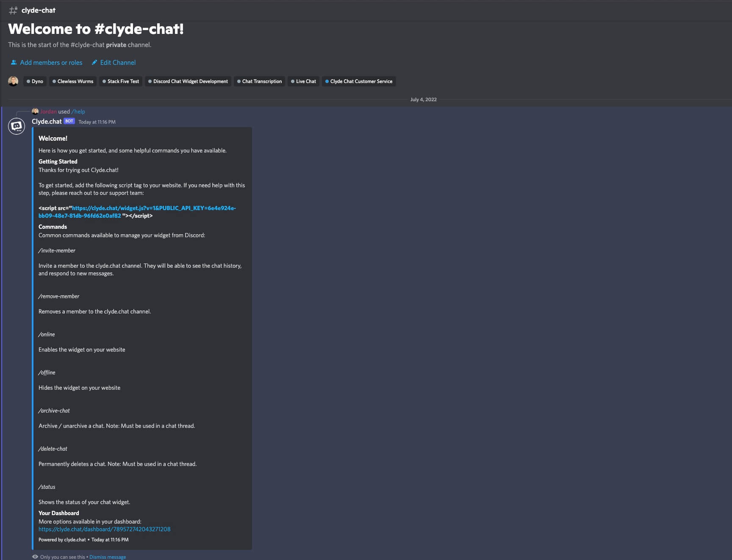Click the /remove-member command text
Image resolution: width=732 pixels, height=560 pixels.
[x=59, y=297]
